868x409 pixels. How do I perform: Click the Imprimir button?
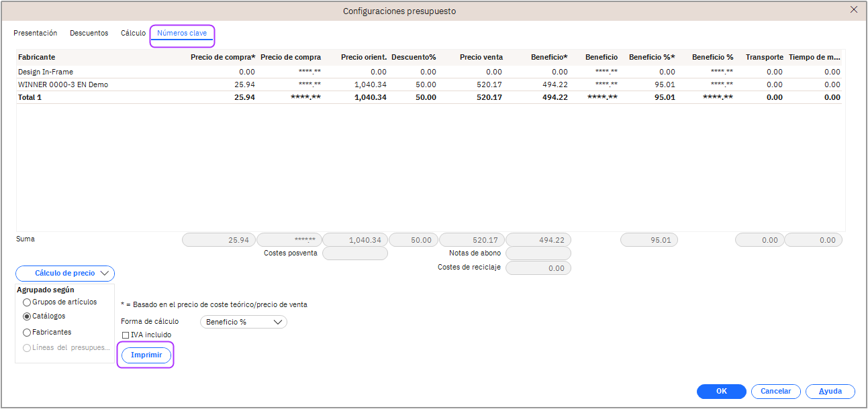pos(146,355)
